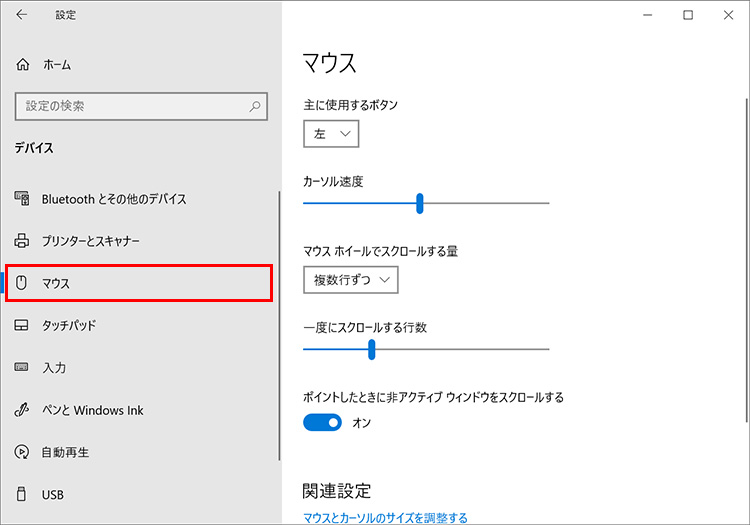
Task: Click the lines-to-scroll slider handle
Action: (x=371, y=349)
